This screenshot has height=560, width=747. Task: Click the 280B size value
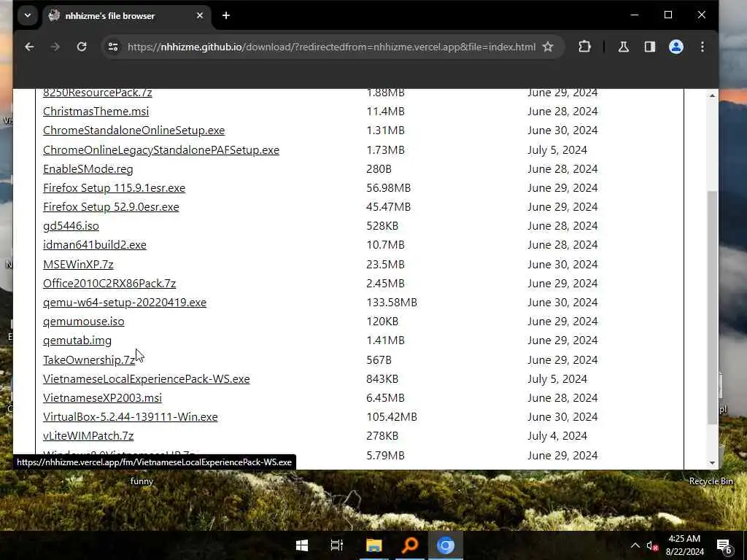379,169
